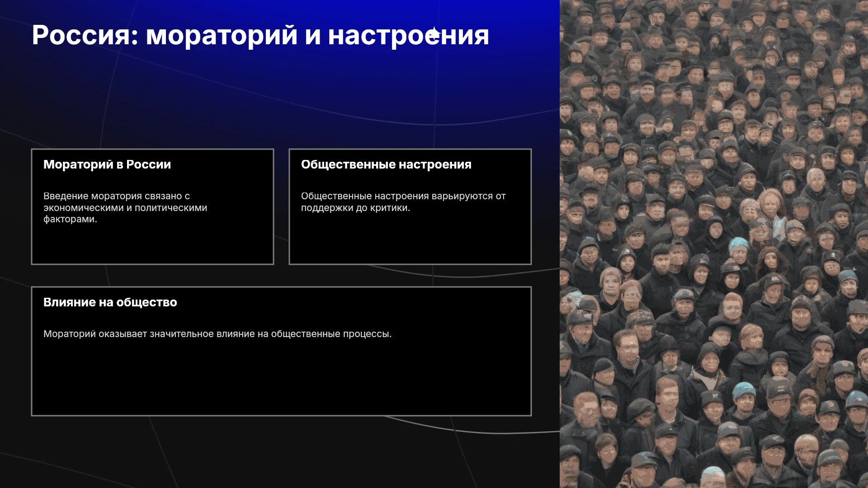Screen dimensions: 868x488
Task: Click the line "поддержки до критики."
Action: point(355,208)
